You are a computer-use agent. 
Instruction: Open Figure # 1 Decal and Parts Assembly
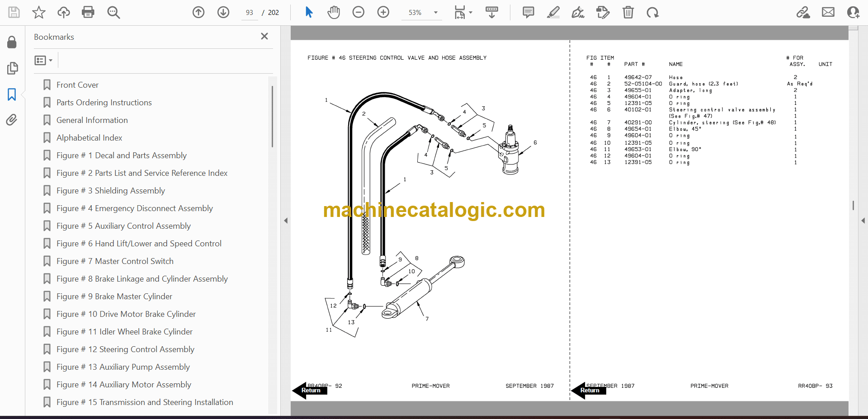click(x=122, y=155)
